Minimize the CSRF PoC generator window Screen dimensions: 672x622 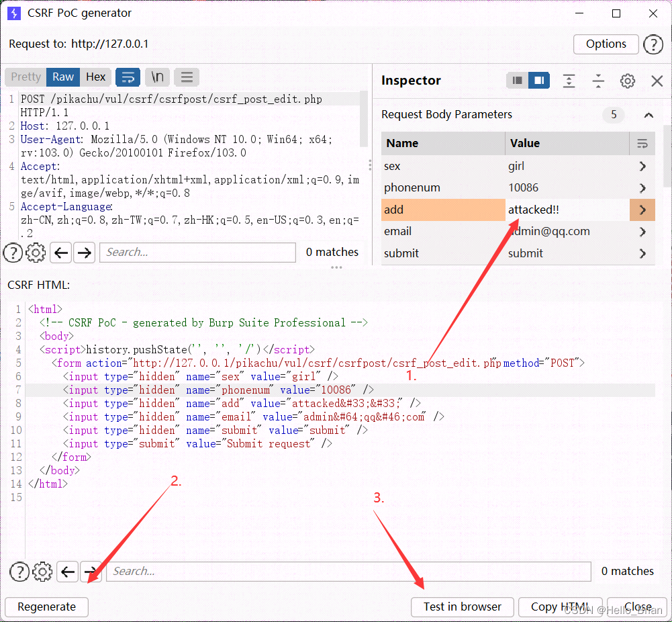pyautogui.click(x=579, y=13)
